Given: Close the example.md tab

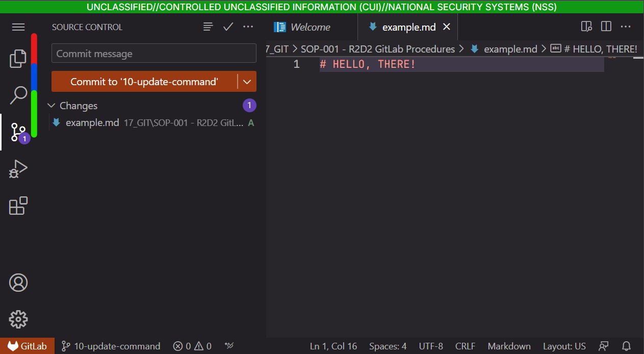Looking at the screenshot, I should (447, 27).
